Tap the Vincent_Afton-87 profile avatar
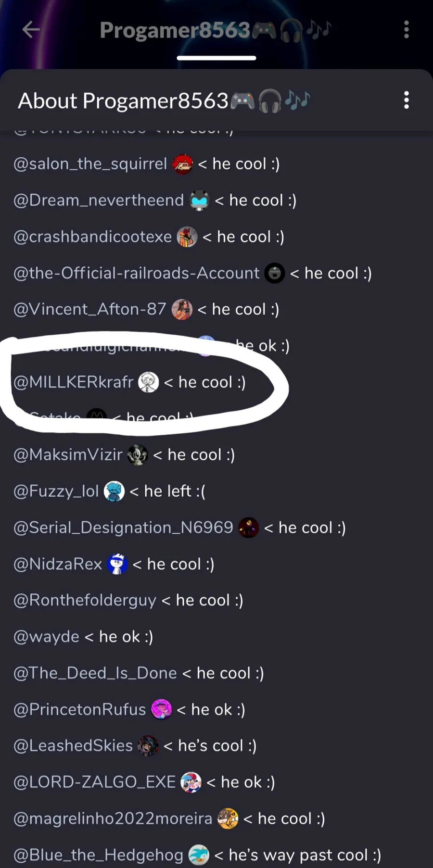 coord(182,309)
